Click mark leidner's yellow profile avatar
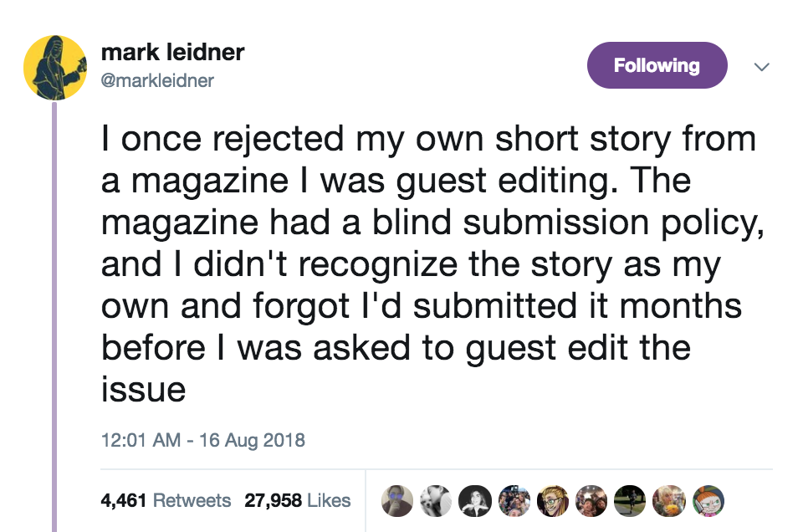 55,64
